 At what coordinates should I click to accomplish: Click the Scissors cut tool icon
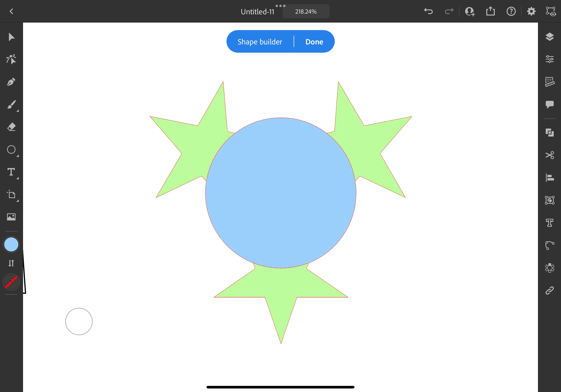(549, 155)
